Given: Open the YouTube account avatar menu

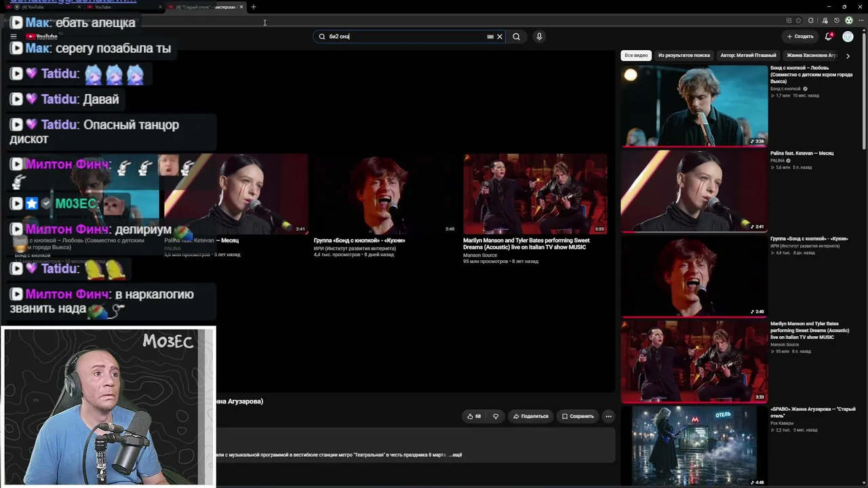Looking at the screenshot, I should (x=848, y=37).
